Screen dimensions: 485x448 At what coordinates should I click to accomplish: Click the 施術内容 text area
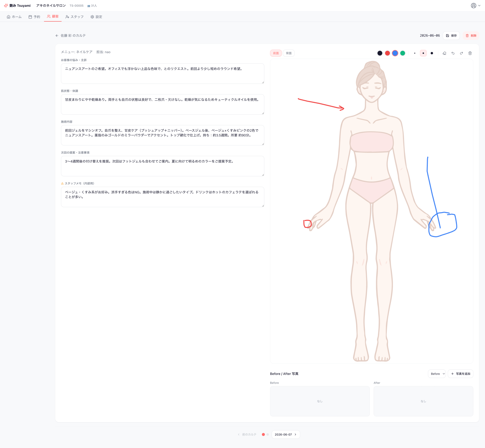(x=162, y=135)
